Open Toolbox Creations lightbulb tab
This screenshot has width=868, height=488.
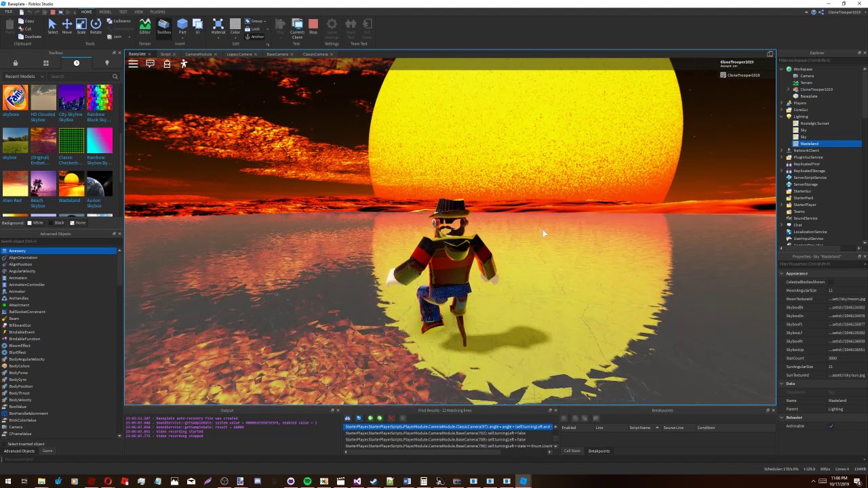point(106,63)
